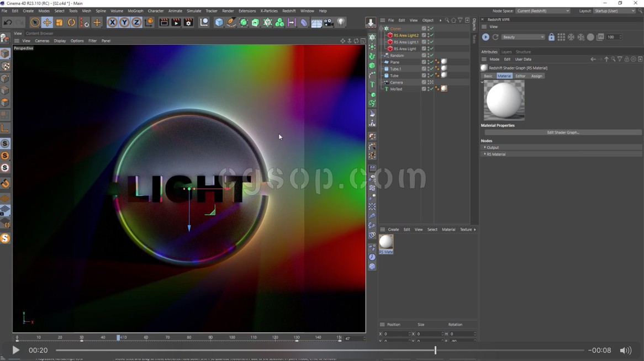This screenshot has height=361, width=644.
Task: Toggle visibility check for Plane object
Action: click(431, 62)
